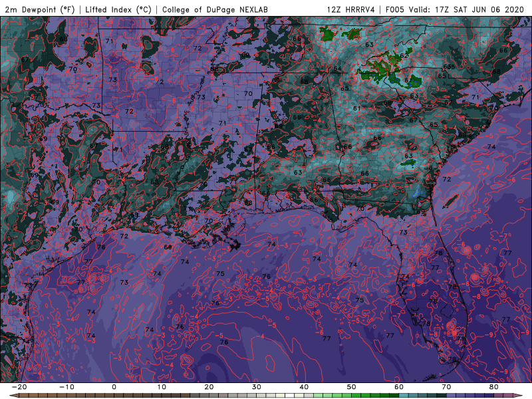
Task: Click the "0" tick label on color scale
Action: click(114, 387)
